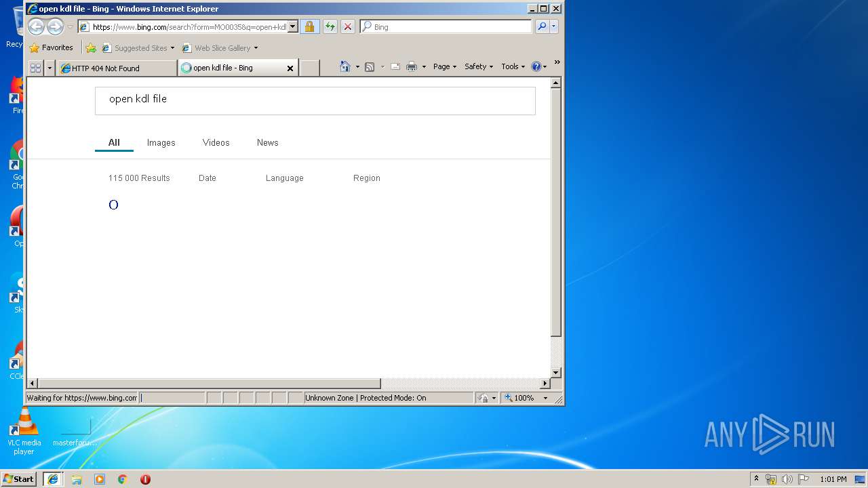
Task: Expand Web Slice Gallery dropdown arrow
Action: (256, 48)
